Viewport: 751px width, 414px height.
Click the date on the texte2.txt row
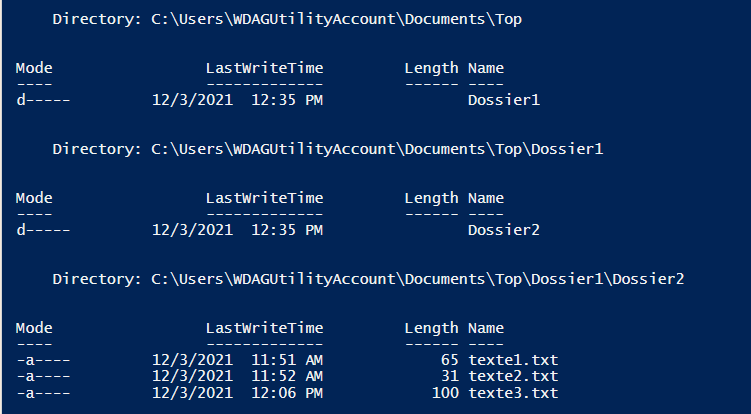[192, 375]
